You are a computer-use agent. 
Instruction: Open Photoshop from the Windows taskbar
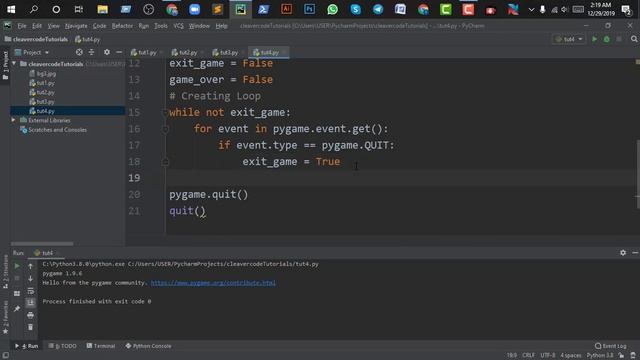pyautogui.click(x=309, y=9)
